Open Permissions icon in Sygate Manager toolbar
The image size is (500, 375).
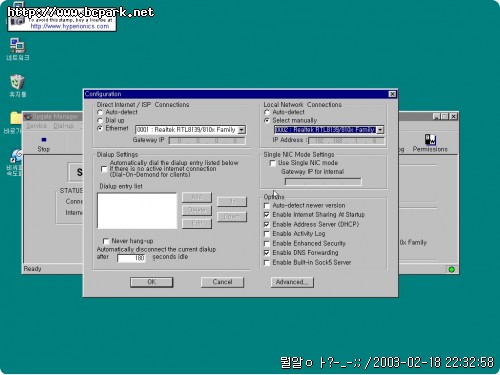[x=430, y=143]
